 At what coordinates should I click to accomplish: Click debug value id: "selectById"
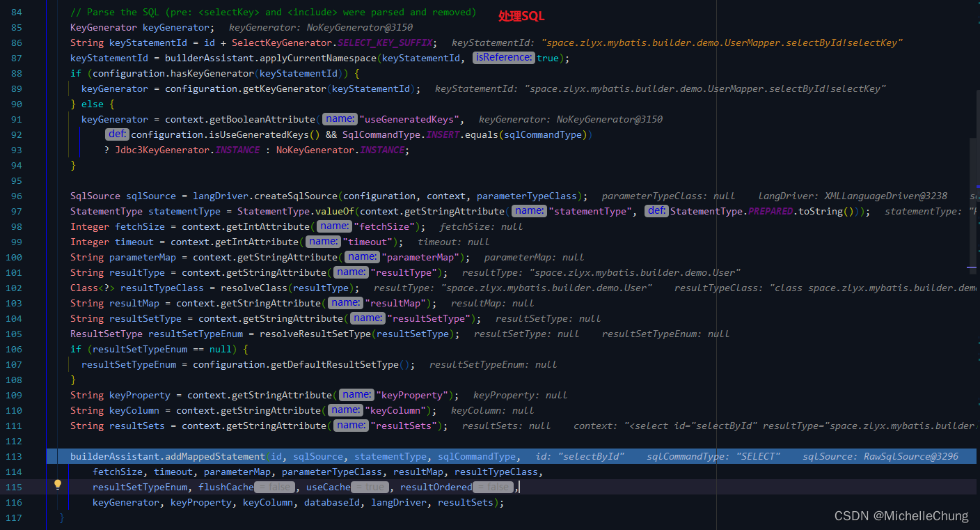tap(580, 456)
